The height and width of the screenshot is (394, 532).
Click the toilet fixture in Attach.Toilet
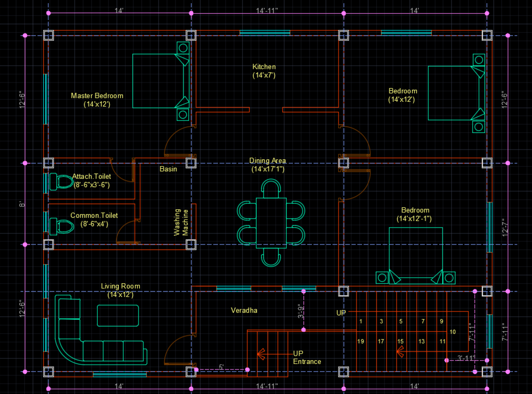[x=62, y=181]
